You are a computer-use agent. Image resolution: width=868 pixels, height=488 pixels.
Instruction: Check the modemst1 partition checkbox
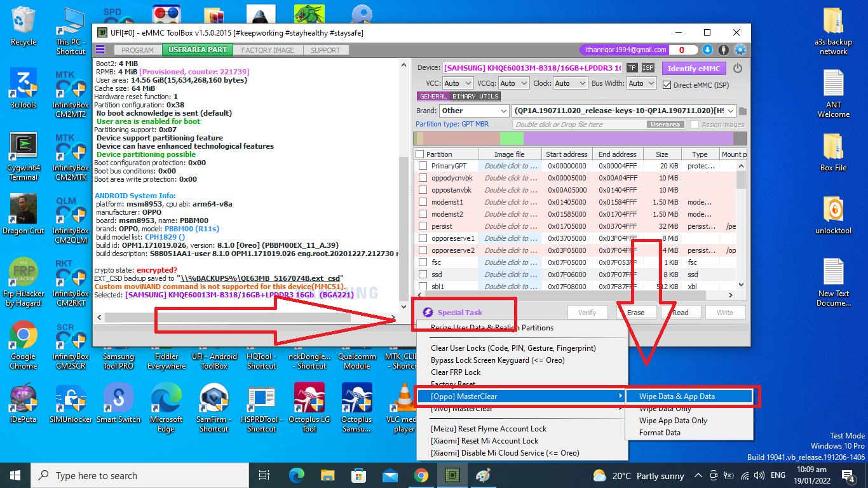(x=423, y=202)
